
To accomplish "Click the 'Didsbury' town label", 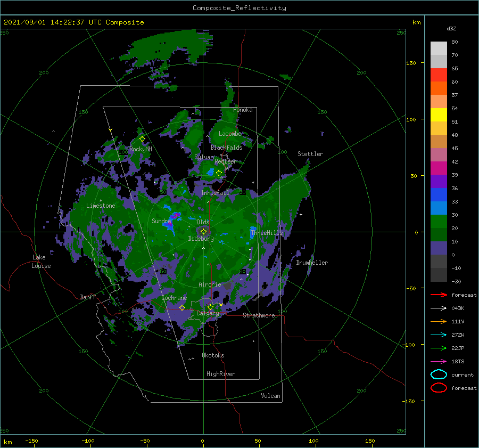I will point(201,239).
